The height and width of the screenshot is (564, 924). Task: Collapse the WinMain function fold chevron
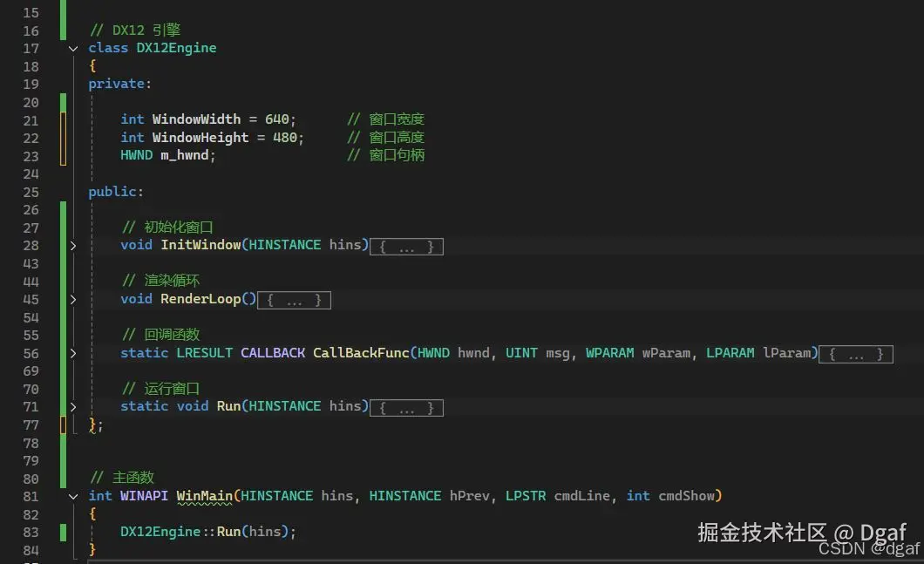click(x=73, y=496)
